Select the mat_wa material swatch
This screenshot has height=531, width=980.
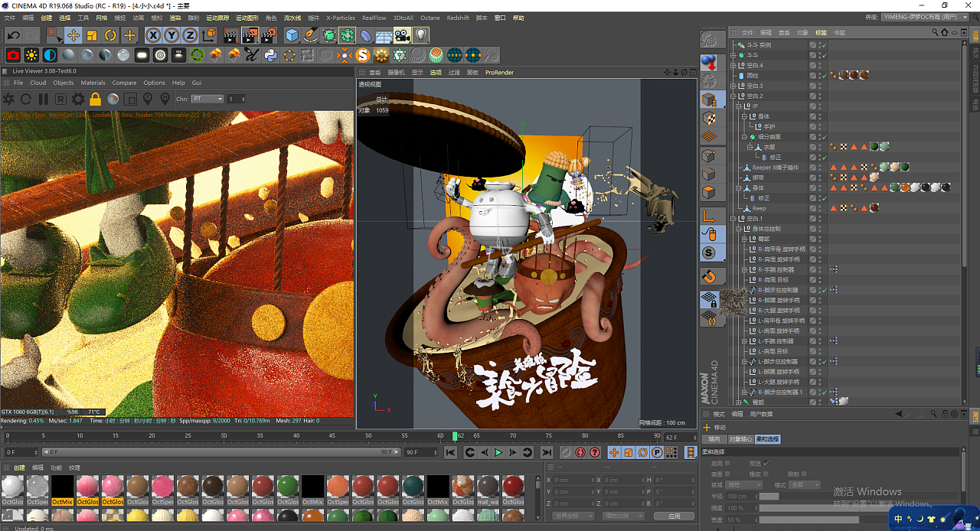488,490
